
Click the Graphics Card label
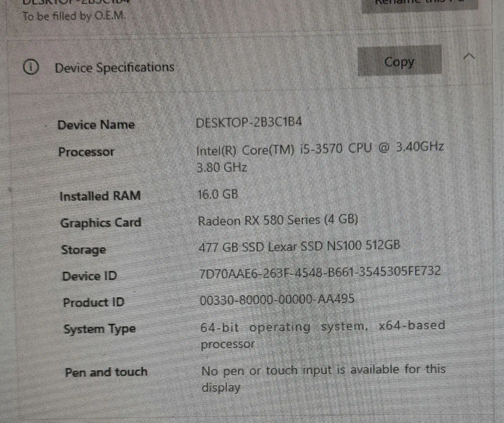pyautogui.click(x=100, y=223)
